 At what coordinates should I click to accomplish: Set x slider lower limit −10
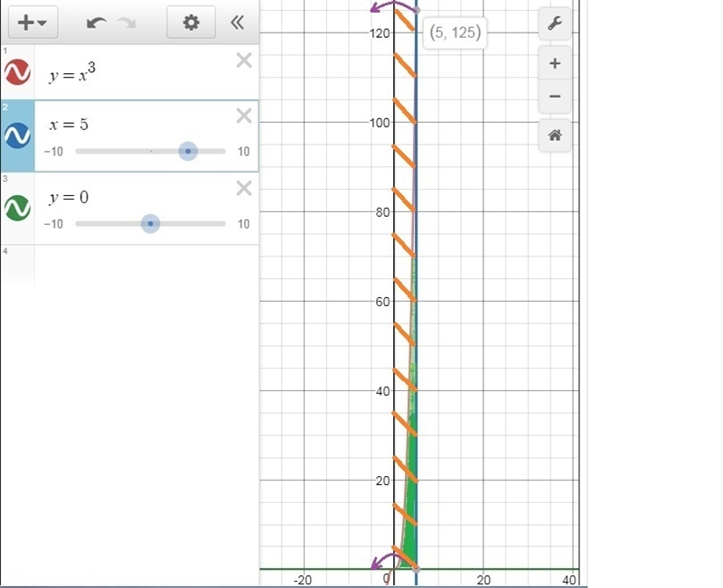click(x=53, y=152)
